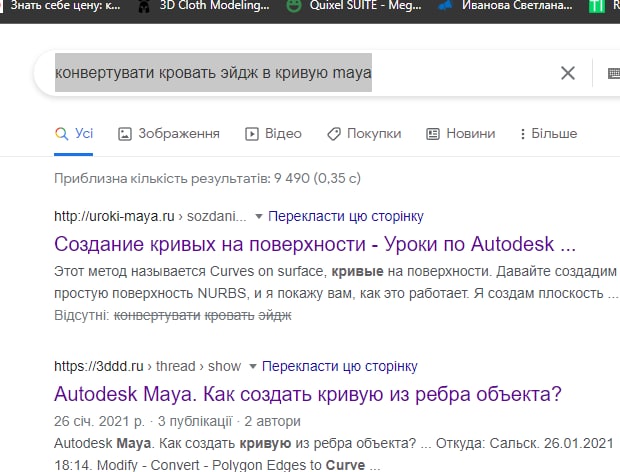The image size is (620, 472).
Task: Click the Quixel bookmark green favicon
Action: (294, 6)
